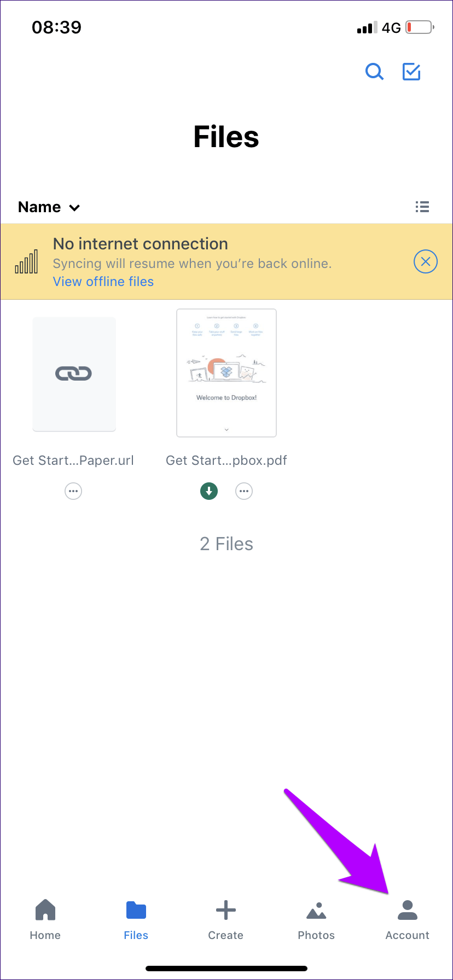
Task: Tap the green offline download badge
Action: [209, 491]
